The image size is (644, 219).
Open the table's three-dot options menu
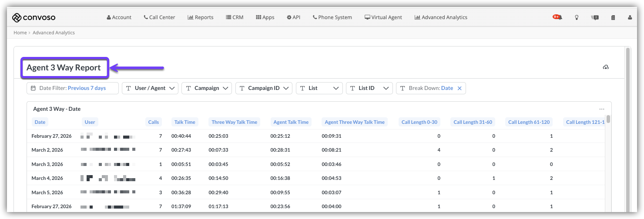point(602,109)
